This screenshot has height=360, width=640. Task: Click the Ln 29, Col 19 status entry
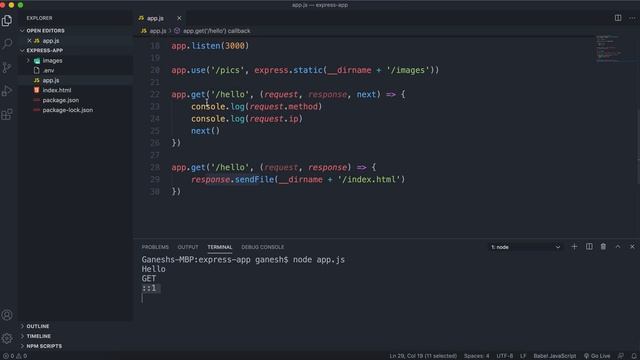tap(423, 356)
